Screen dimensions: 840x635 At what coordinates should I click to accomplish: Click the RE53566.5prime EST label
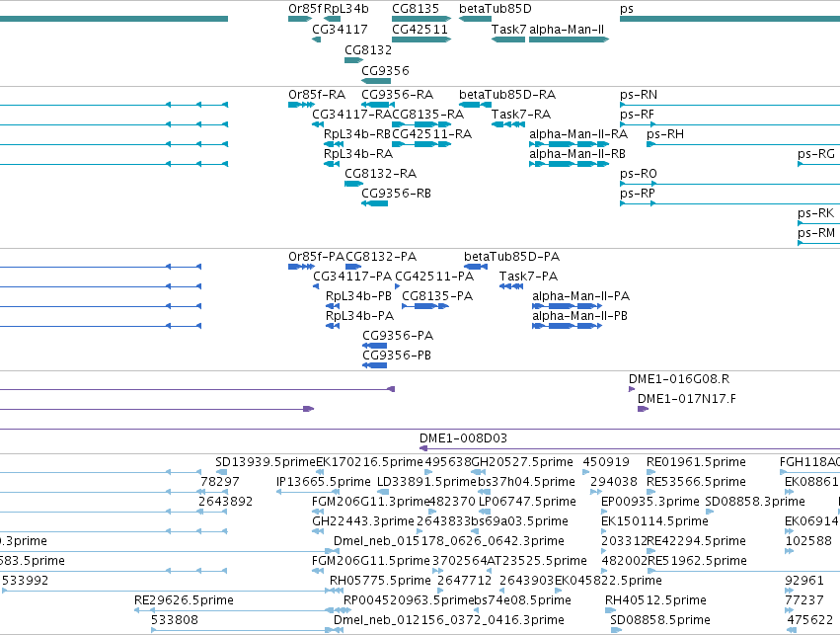pos(696,482)
